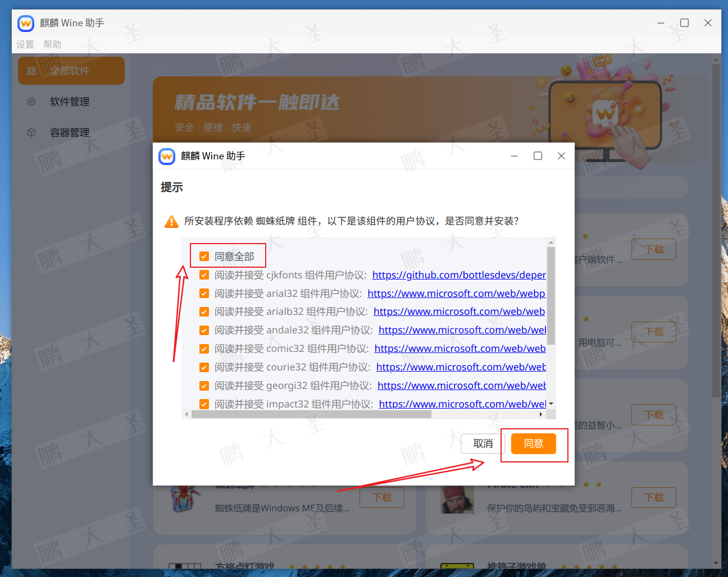Click the orange 同意 button

pyautogui.click(x=534, y=443)
